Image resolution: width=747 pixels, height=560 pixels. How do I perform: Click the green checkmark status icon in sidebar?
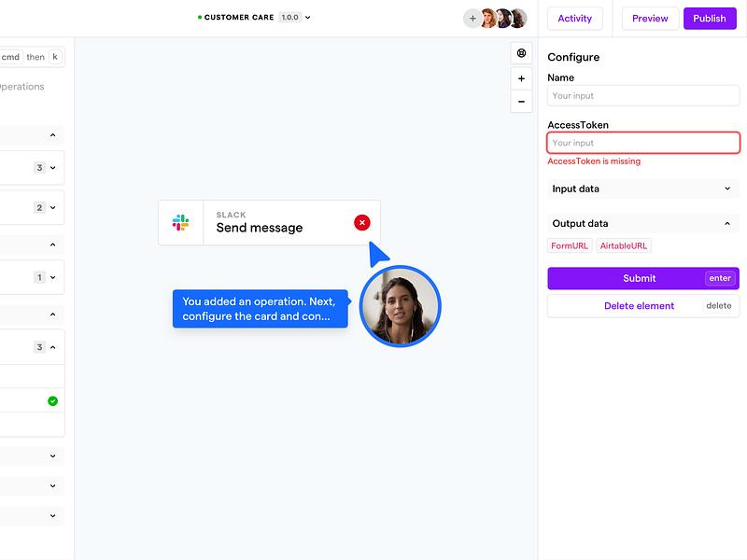click(53, 401)
